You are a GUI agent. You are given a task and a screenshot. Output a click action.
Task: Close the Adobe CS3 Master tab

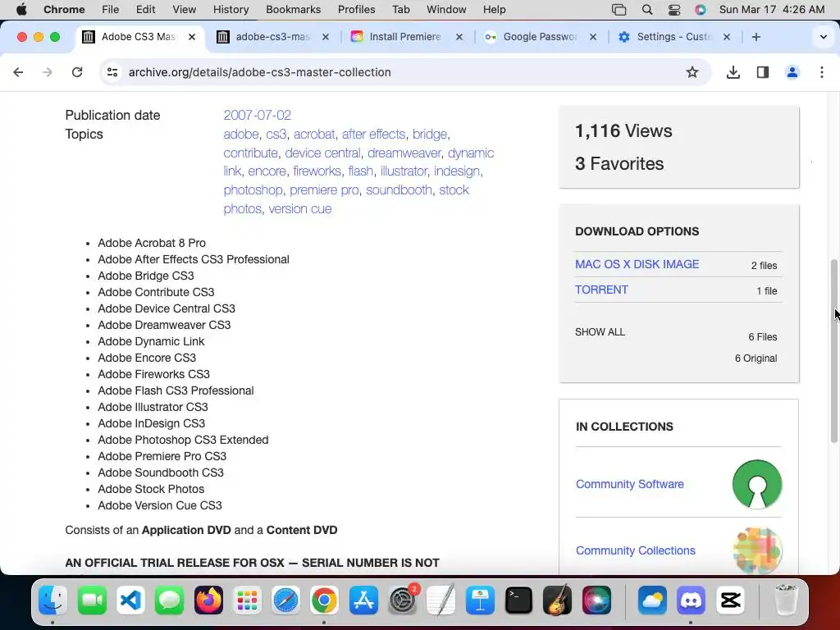click(x=192, y=37)
